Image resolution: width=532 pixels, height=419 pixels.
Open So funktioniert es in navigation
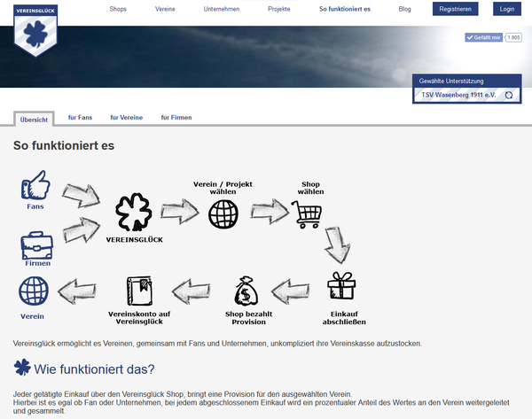pos(345,9)
